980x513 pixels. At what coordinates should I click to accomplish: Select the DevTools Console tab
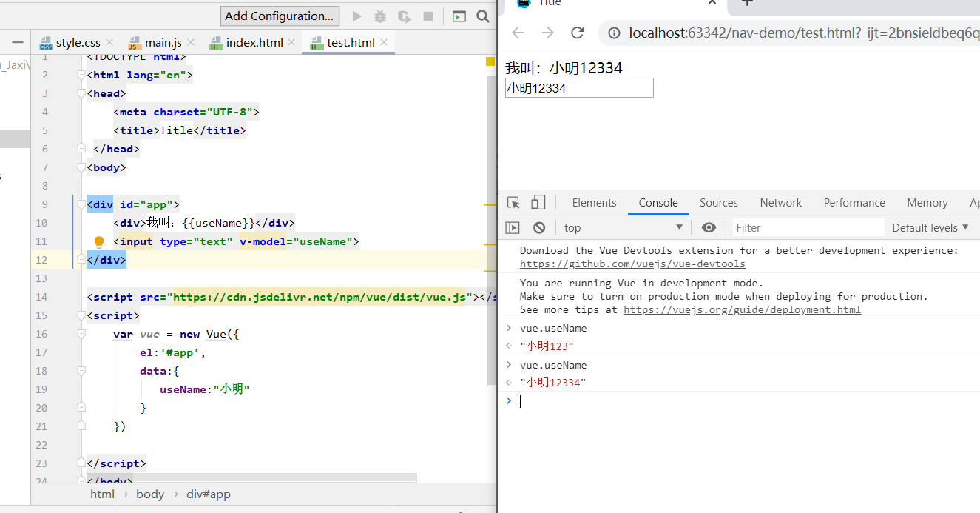(x=658, y=203)
